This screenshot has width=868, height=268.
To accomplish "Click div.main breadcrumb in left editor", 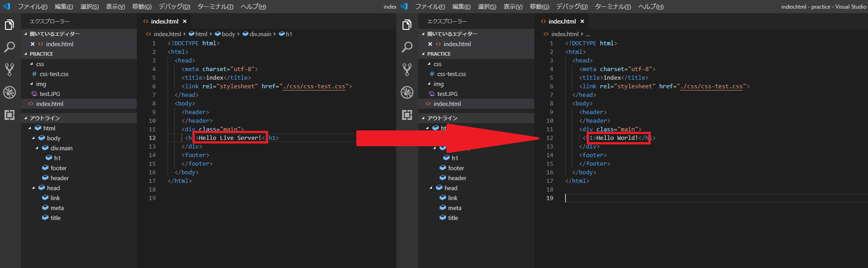I will click(257, 34).
